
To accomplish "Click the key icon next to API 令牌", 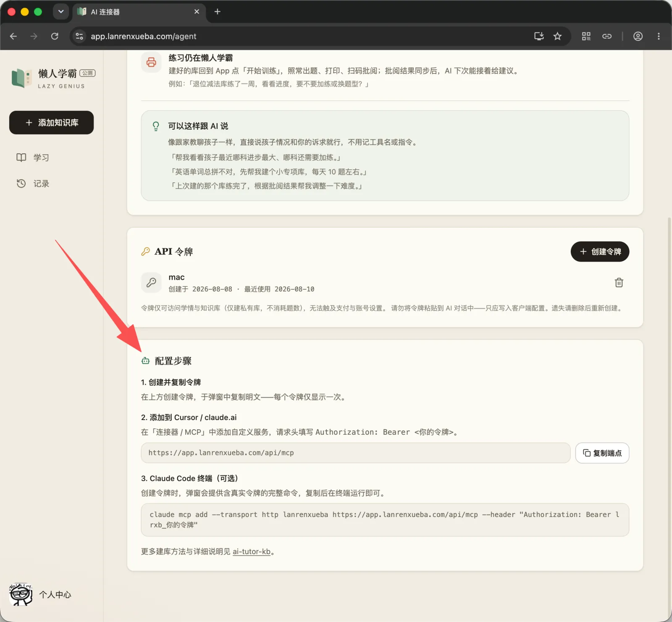I will (145, 252).
